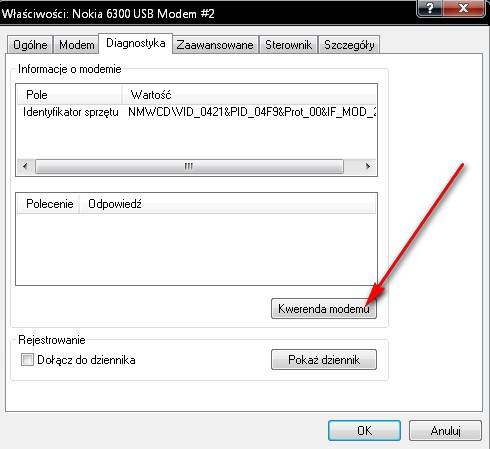Switch to the Sterownik tab
This screenshot has width=490, height=449.
click(289, 45)
